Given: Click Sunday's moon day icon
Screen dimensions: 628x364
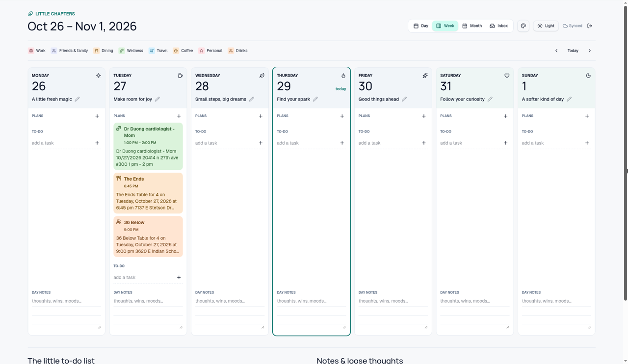Looking at the screenshot, I should [588, 76].
